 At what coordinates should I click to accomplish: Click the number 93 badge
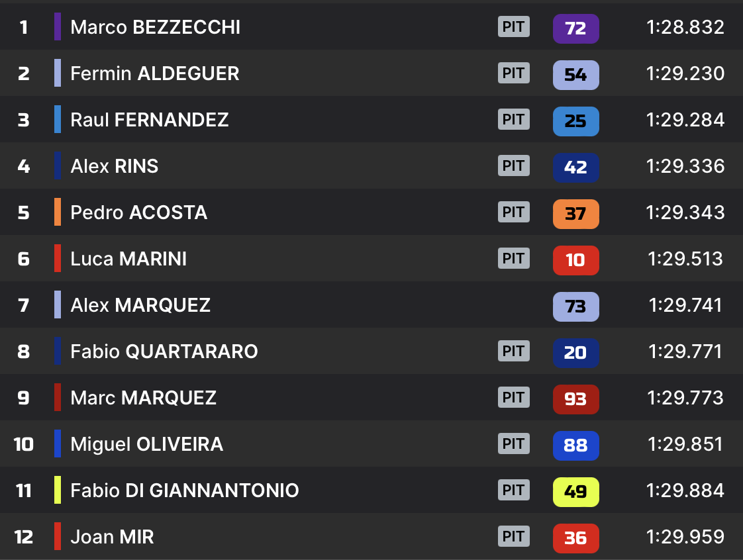575,399
